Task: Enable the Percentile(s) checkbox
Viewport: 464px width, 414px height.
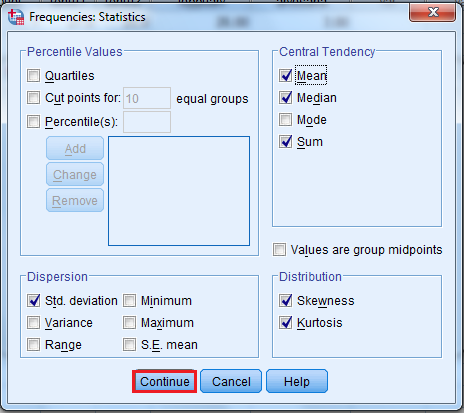Action: 33,121
